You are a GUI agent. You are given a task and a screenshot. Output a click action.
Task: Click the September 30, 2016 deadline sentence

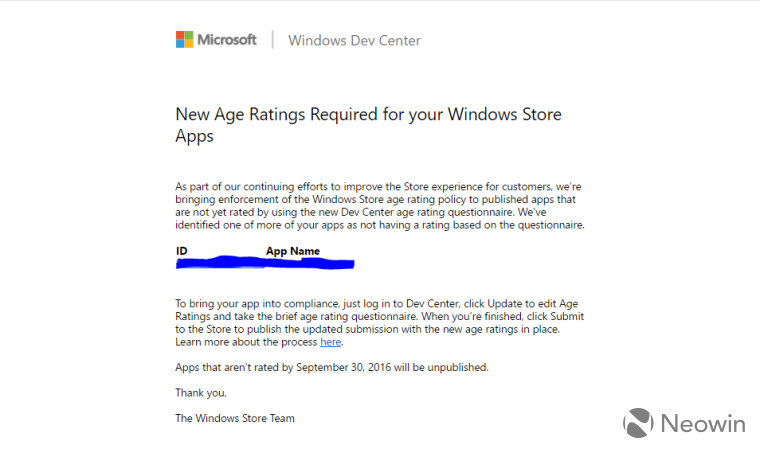332,367
